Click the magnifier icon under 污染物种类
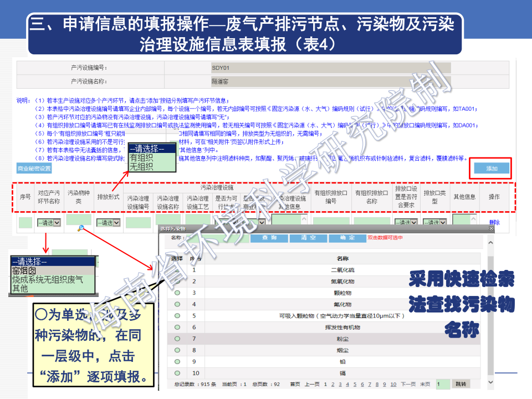532x399 pixels. pyautogui.click(x=81, y=228)
